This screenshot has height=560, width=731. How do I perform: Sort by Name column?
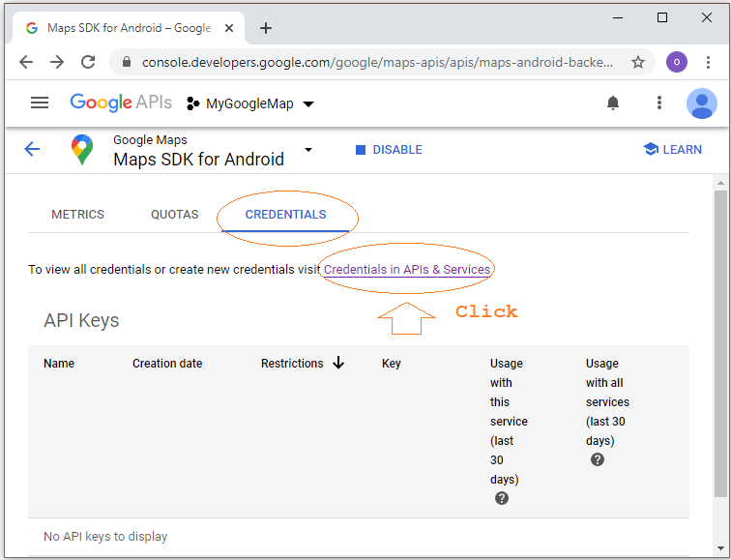tap(59, 364)
